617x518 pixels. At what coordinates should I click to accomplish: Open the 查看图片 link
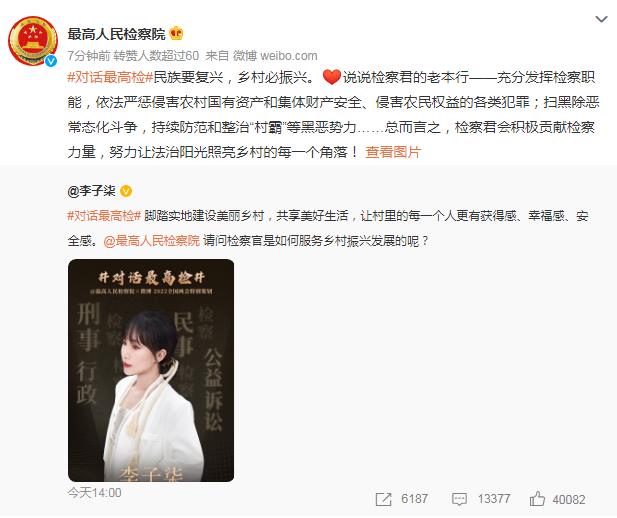(x=393, y=152)
